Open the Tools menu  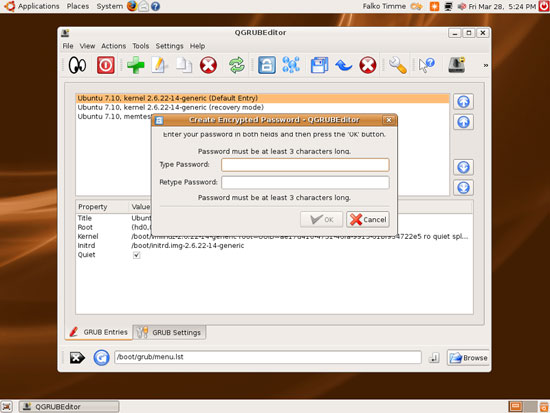pos(141,46)
